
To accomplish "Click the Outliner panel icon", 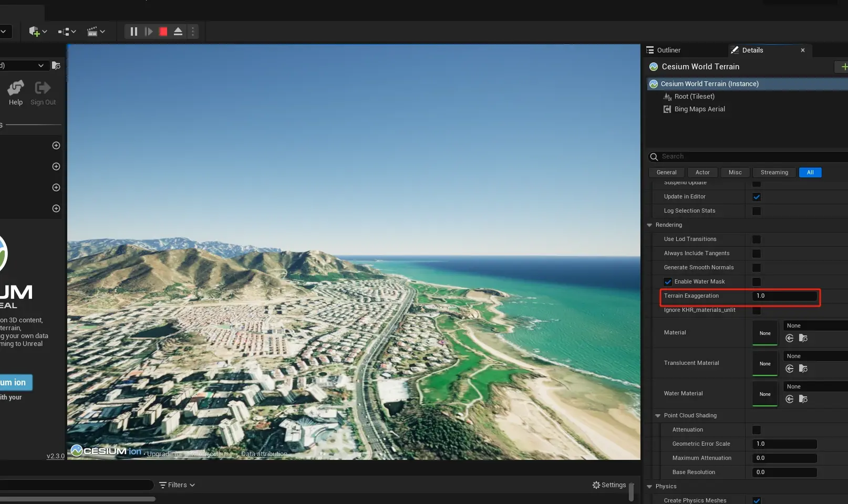I will [x=650, y=50].
